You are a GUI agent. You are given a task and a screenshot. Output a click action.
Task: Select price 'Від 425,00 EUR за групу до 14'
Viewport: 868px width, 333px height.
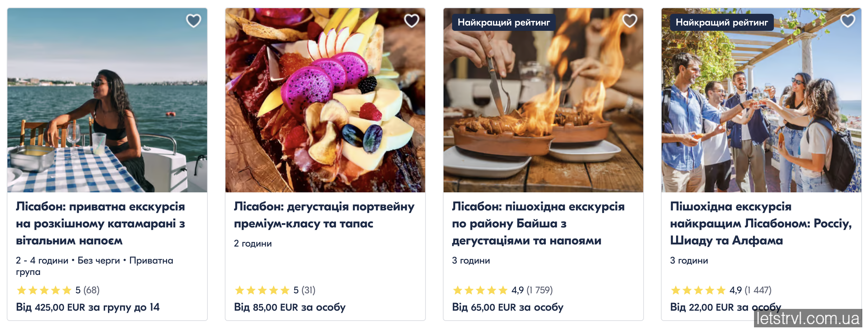[x=88, y=307]
